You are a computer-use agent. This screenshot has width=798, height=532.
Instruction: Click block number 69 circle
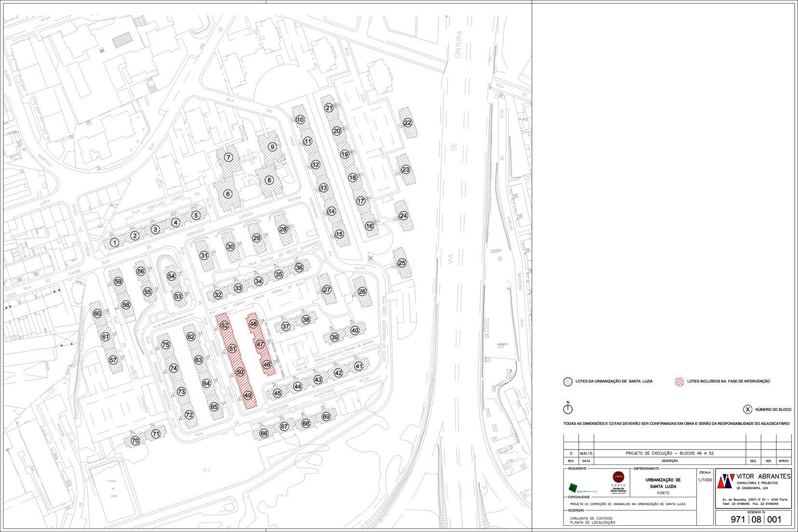click(x=326, y=416)
